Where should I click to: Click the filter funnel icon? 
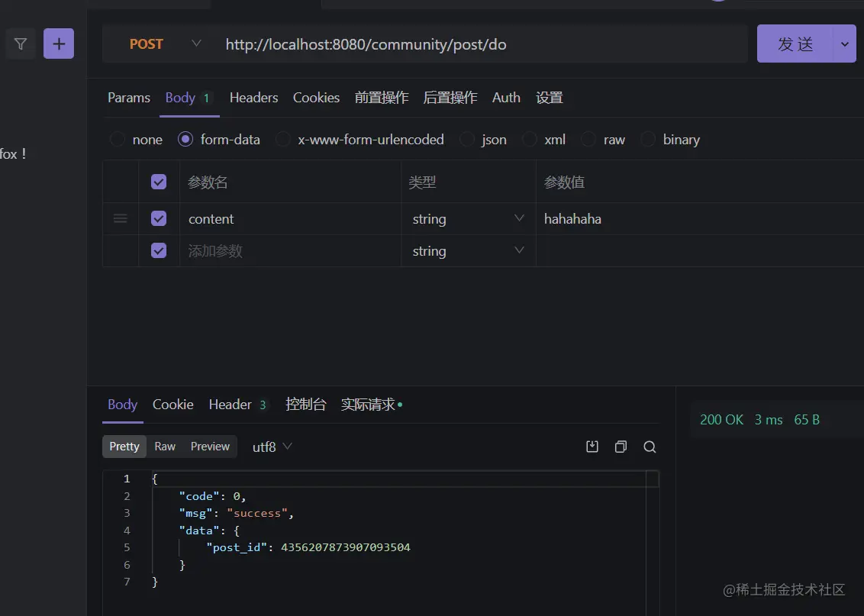[x=21, y=44]
